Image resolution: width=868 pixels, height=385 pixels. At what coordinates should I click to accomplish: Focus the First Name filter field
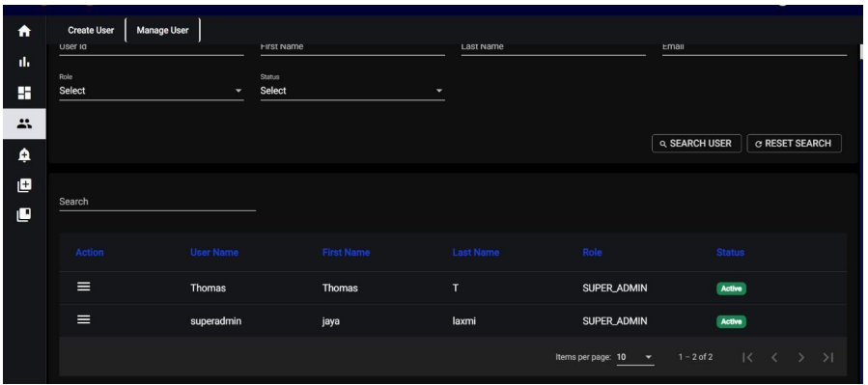pos(352,48)
